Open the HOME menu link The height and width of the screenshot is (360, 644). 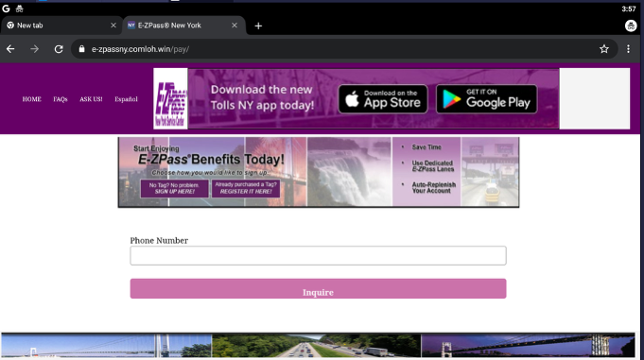click(x=31, y=99)
